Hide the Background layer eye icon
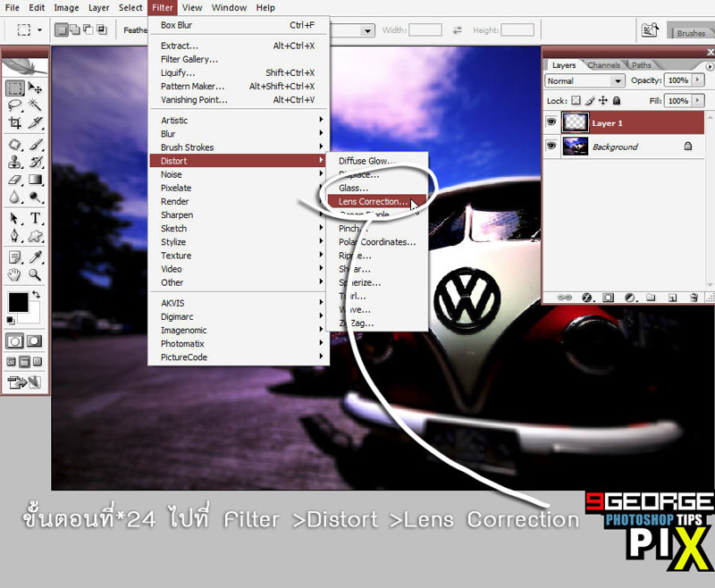 tap(551, 146)
